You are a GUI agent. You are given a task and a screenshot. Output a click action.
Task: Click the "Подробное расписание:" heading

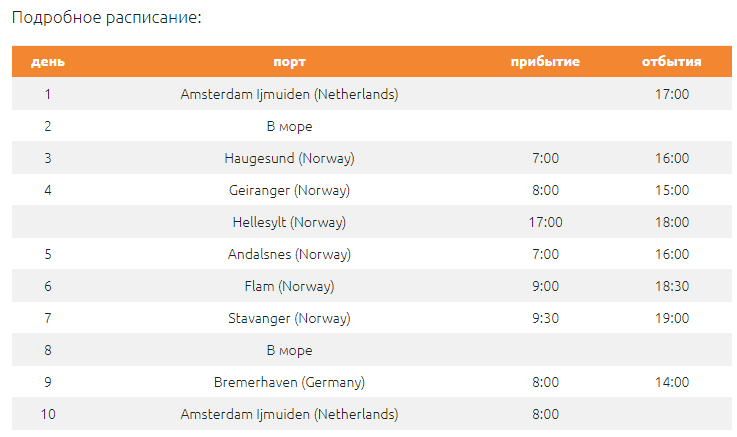[107, 17]
